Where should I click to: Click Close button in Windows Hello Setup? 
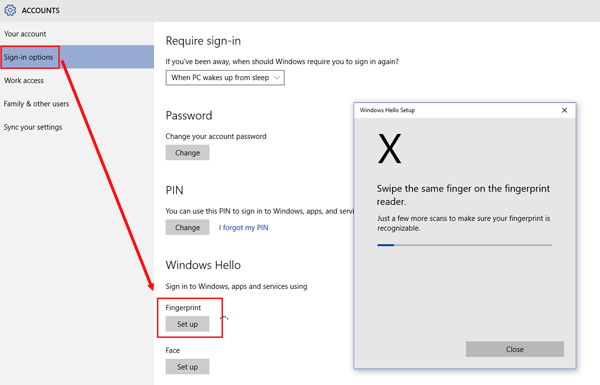coord(515,349)
